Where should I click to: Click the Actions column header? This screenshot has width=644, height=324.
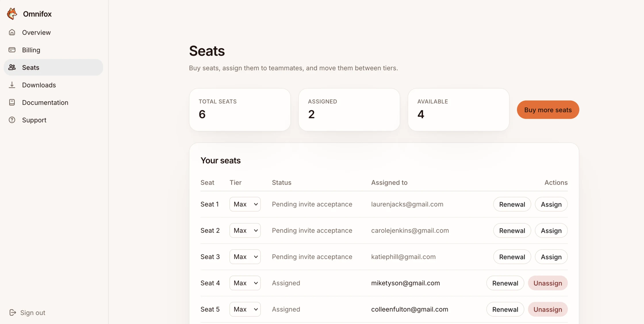[556, 182]
